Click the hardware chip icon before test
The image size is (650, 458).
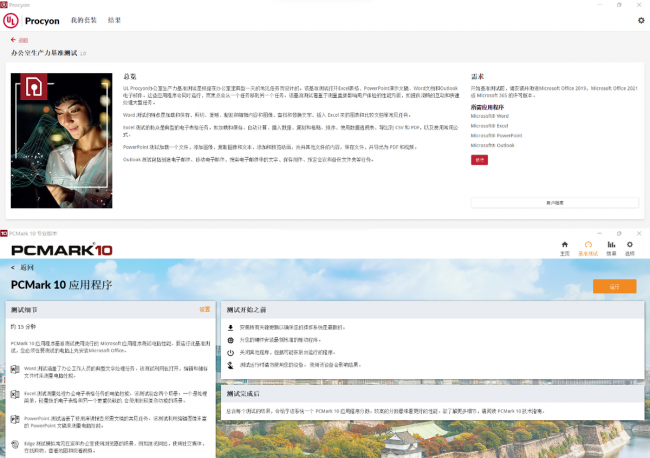tap(230, 340)
